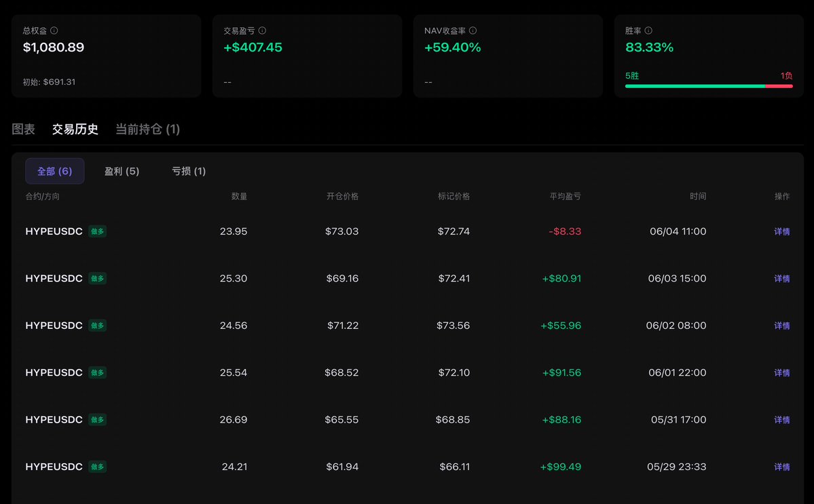Click the info icon next to 总权益
Screen dimensions: 814x504
tap(54, 31)
